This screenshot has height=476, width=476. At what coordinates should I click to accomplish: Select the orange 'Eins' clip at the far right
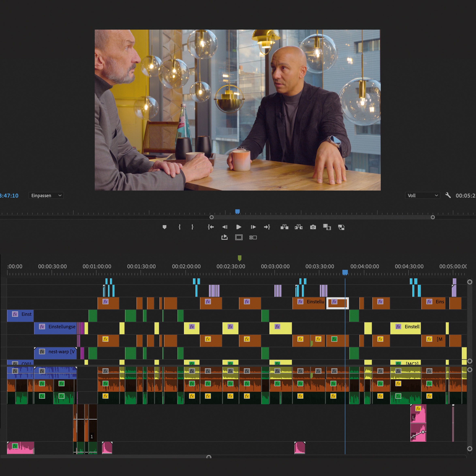[x=433, y=303]
